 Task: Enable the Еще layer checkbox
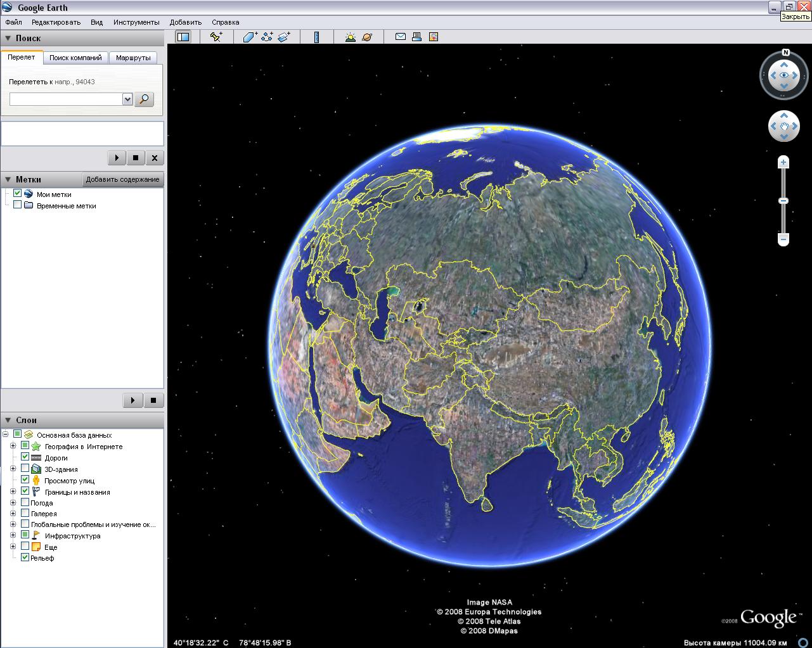coord(25,546)
